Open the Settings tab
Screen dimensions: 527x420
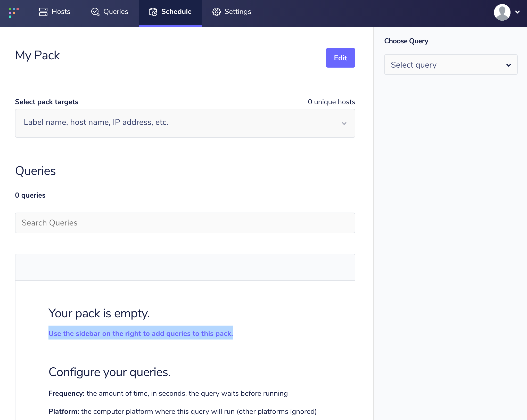(x=231, y=12)
